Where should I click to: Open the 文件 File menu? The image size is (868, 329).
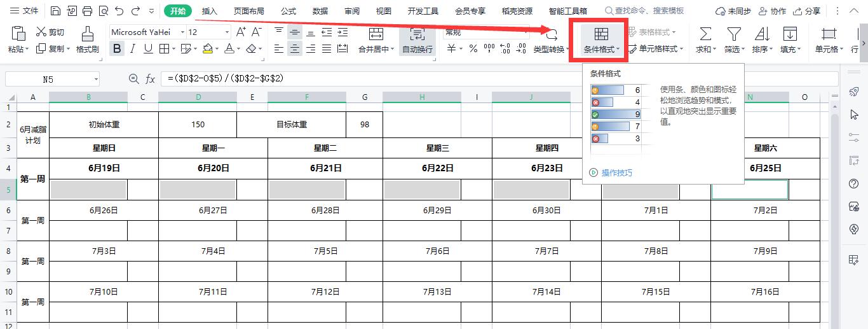coord(24,11)
